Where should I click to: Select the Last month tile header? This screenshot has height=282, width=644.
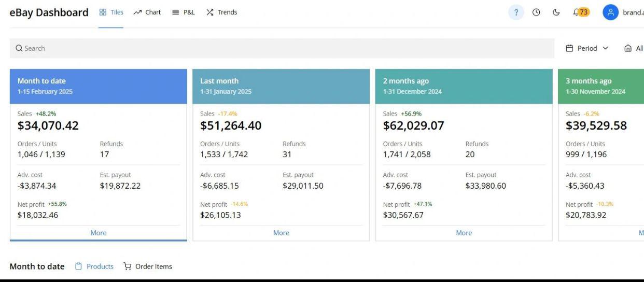[x=281, y=87]
